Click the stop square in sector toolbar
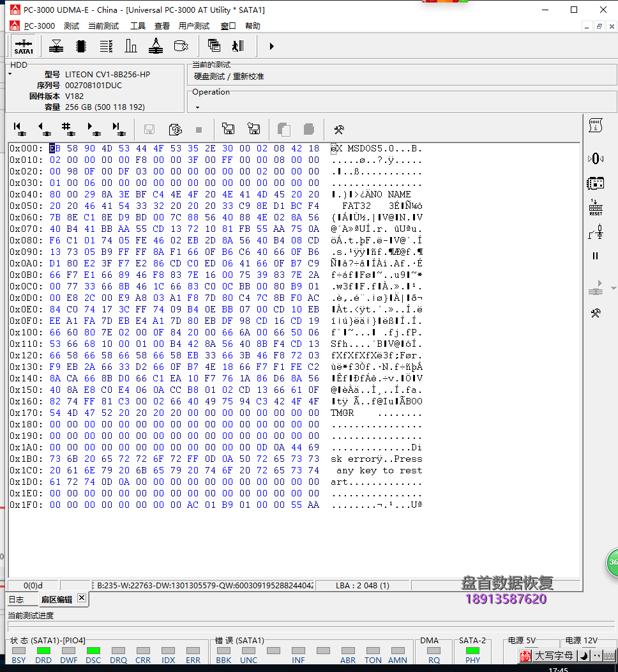The width and height of the screenshot is (618, 672). point(199,130)
